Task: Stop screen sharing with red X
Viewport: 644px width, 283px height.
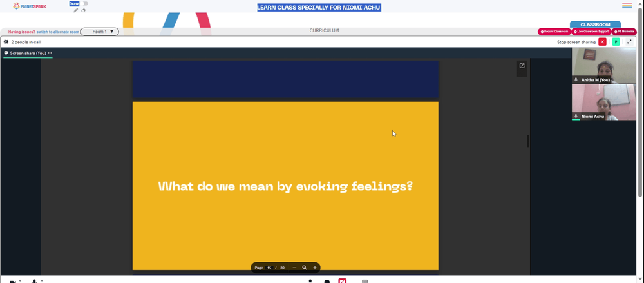Action: point(602,42)
